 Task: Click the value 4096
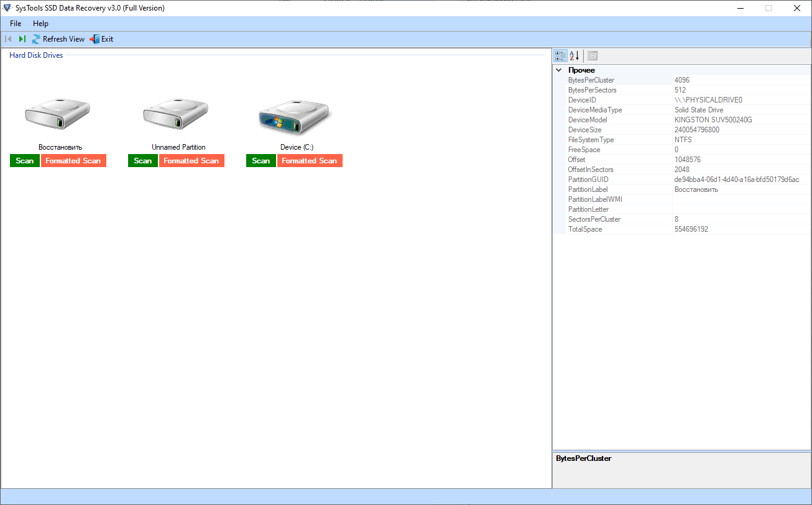pyautogui.click(x=682, y=80)
